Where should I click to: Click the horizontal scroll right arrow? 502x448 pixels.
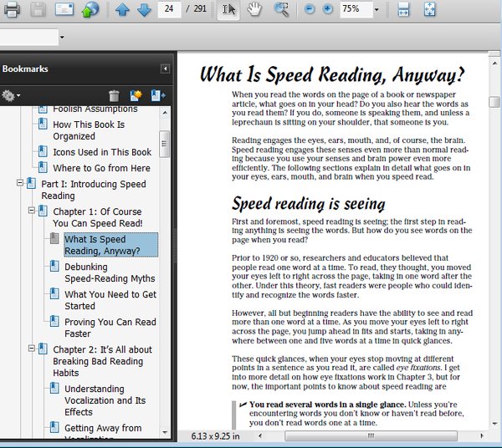482,435
